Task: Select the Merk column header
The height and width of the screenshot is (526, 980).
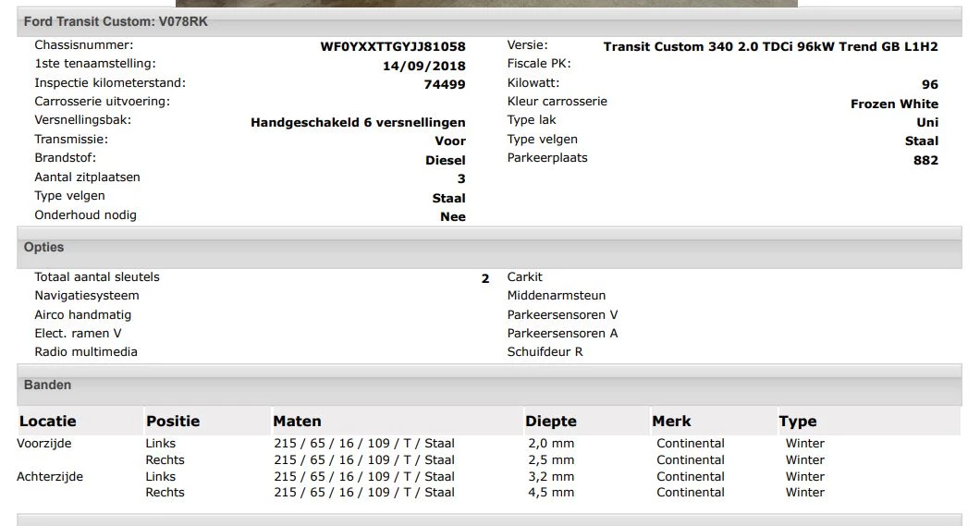Action: pyautogui.click(x=671, y=422)
